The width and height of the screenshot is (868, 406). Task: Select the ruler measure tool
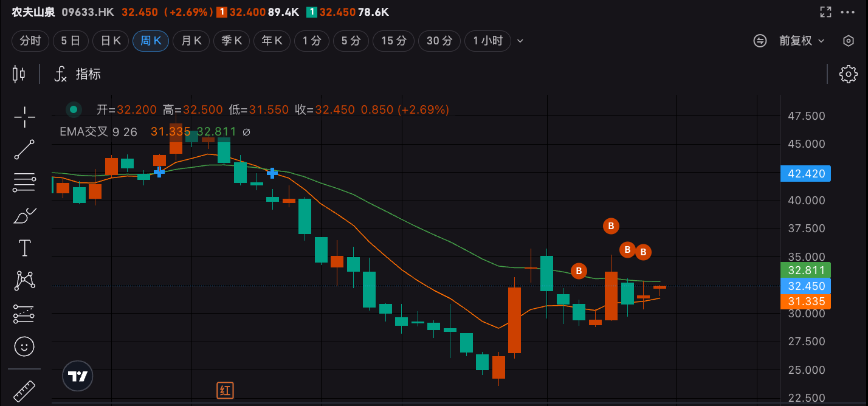pyautogui.click(x=23, y=391)
